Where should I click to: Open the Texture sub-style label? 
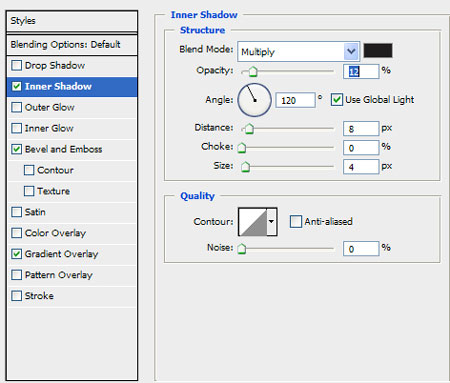tap(54, 191)
